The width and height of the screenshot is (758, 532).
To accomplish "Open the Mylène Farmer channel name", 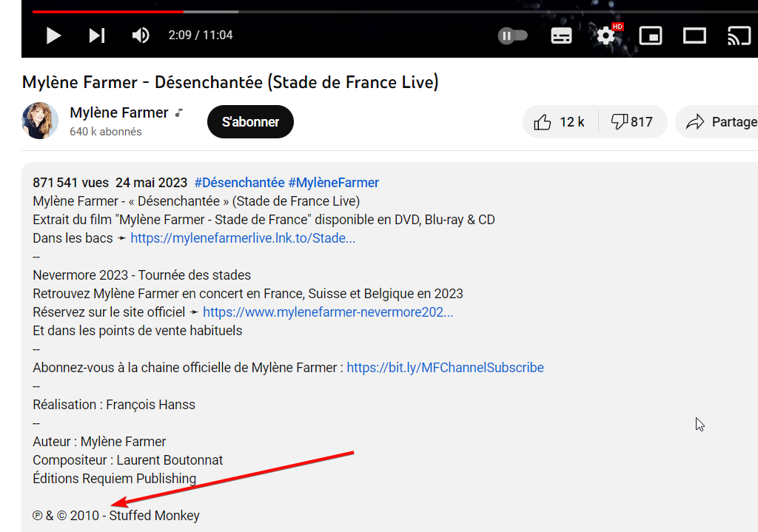I will click(119, 112).
